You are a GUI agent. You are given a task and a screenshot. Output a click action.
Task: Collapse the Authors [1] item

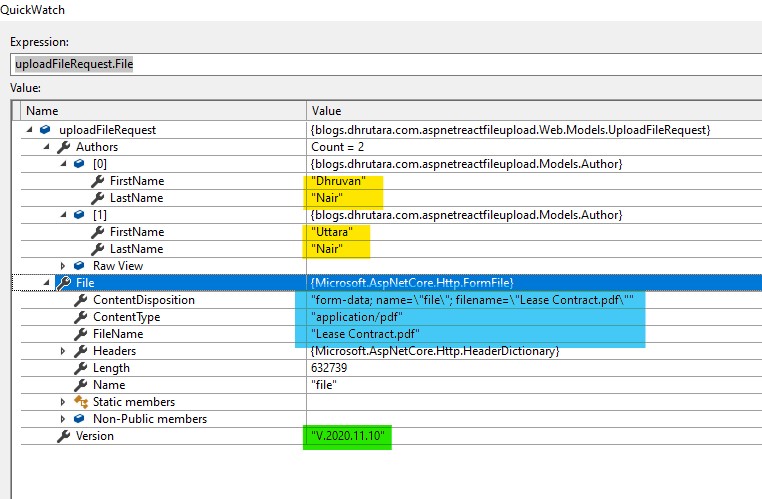click(x=63, y=215)
